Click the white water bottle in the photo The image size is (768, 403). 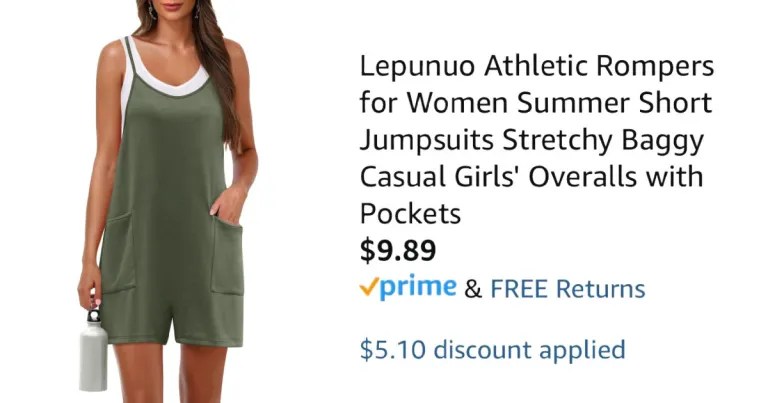(93, 351)
